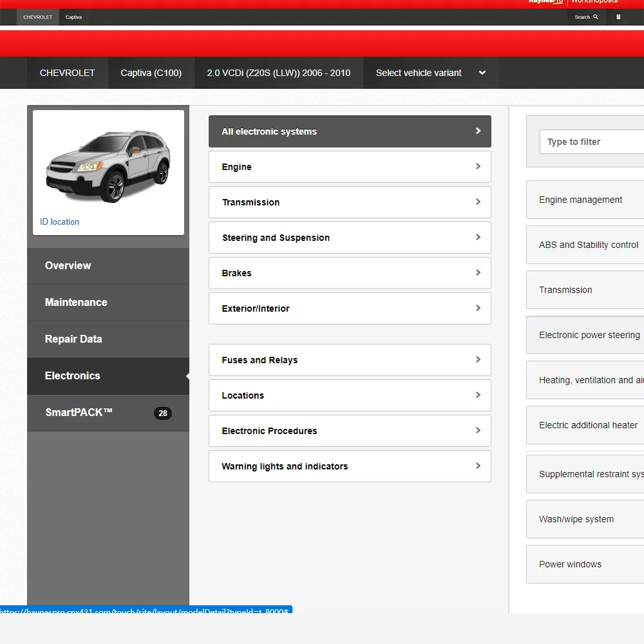This screenshot has width=644, height=644.
Task: Go to the Electronics section
Action: coord(108,376)
